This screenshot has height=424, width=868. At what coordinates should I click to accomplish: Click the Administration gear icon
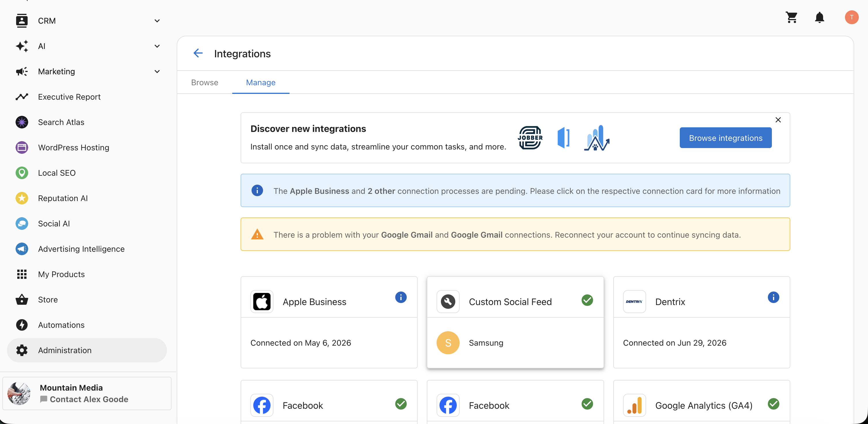(22, 350)
